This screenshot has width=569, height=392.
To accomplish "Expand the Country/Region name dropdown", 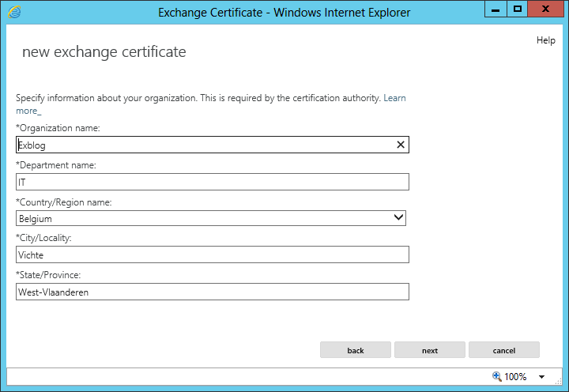I will (398, 218).
